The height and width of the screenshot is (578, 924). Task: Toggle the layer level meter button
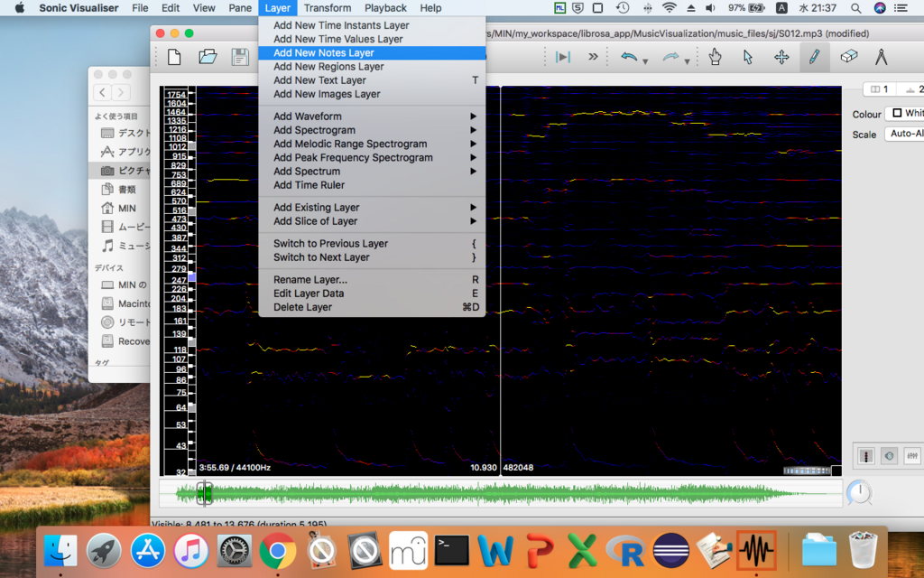(x=865, y=456)
